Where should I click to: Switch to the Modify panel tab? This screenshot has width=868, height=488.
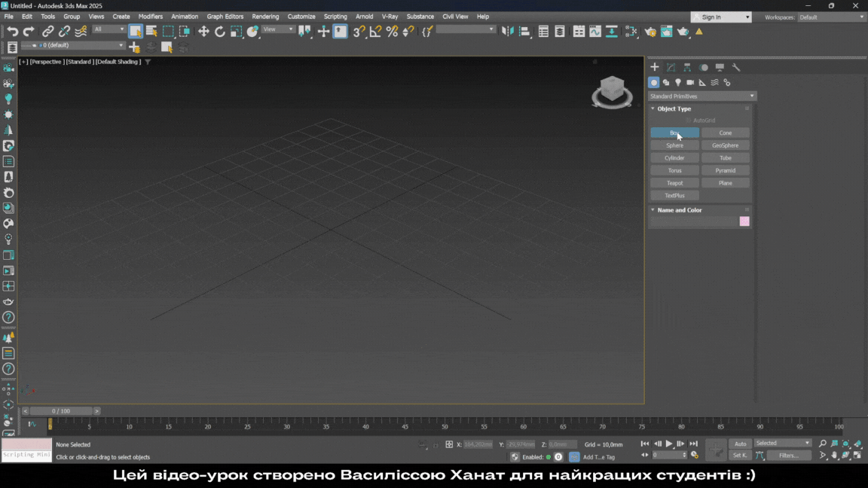[x=671, y=67]
